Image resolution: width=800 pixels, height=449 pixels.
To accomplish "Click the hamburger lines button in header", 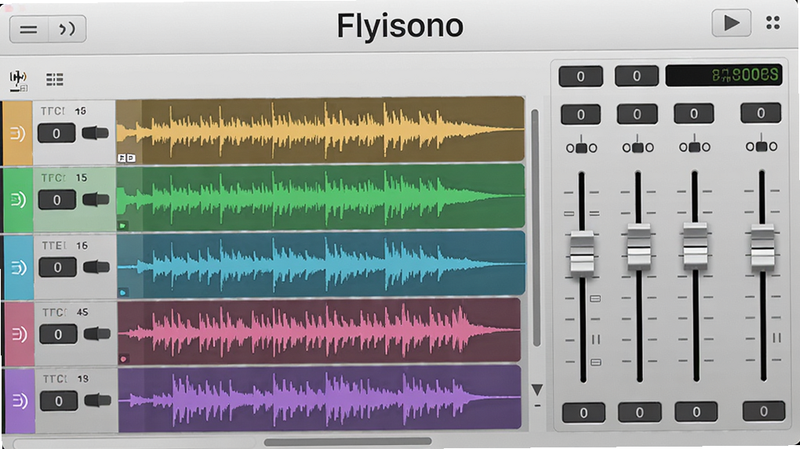I will coord(29,30).
